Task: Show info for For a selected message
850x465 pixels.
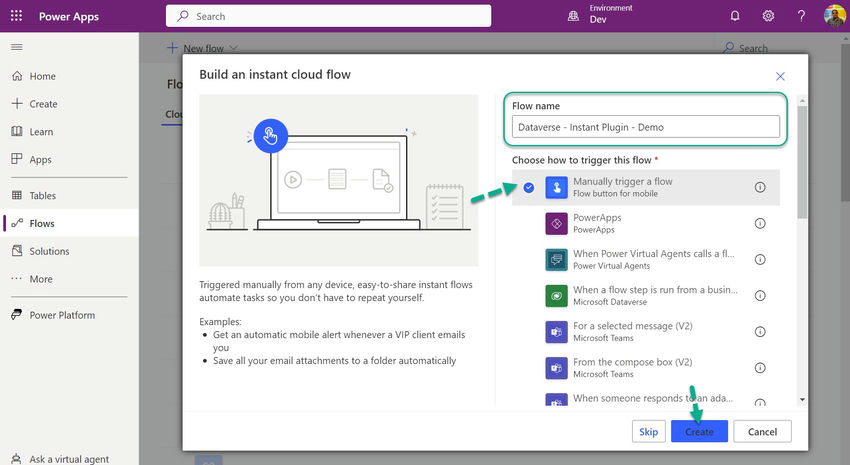Action: [760, 332]
